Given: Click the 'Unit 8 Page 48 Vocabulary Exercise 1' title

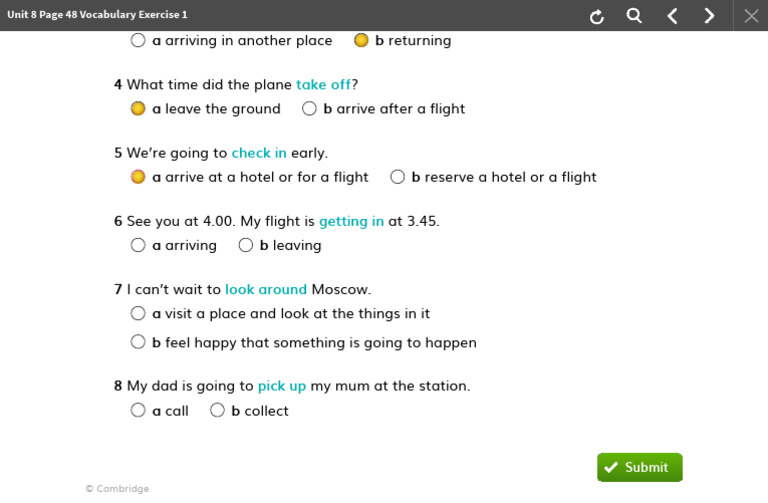Looking at the screenshot, I should click(x=97, y=15).
